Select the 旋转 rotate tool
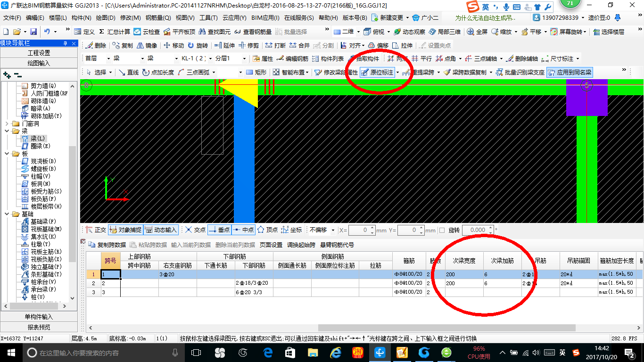Screen dimensions: 644x362 (198, 45)
